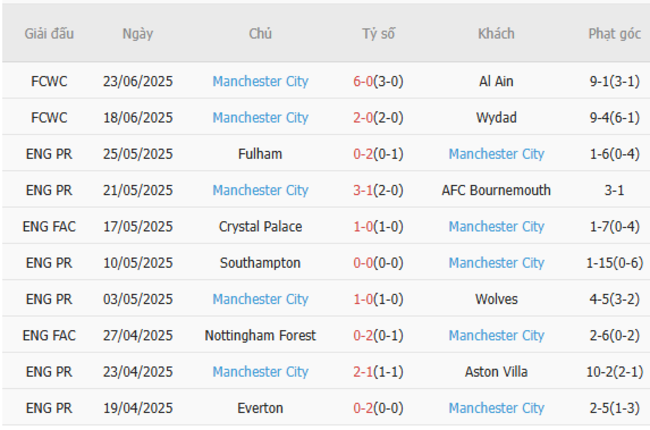Select the "Giải đấu" column header
The image size is (650, 430).
[49, 34]
